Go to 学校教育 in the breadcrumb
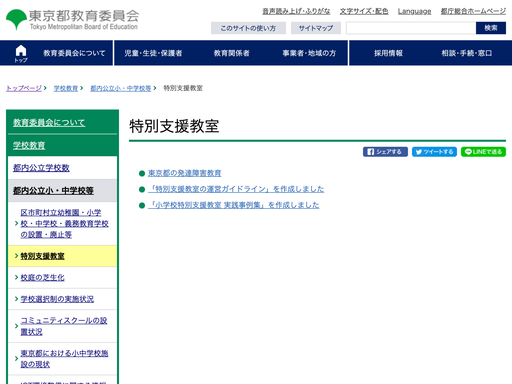The height and width of the screenshot is (384, 512). (66, 88)
